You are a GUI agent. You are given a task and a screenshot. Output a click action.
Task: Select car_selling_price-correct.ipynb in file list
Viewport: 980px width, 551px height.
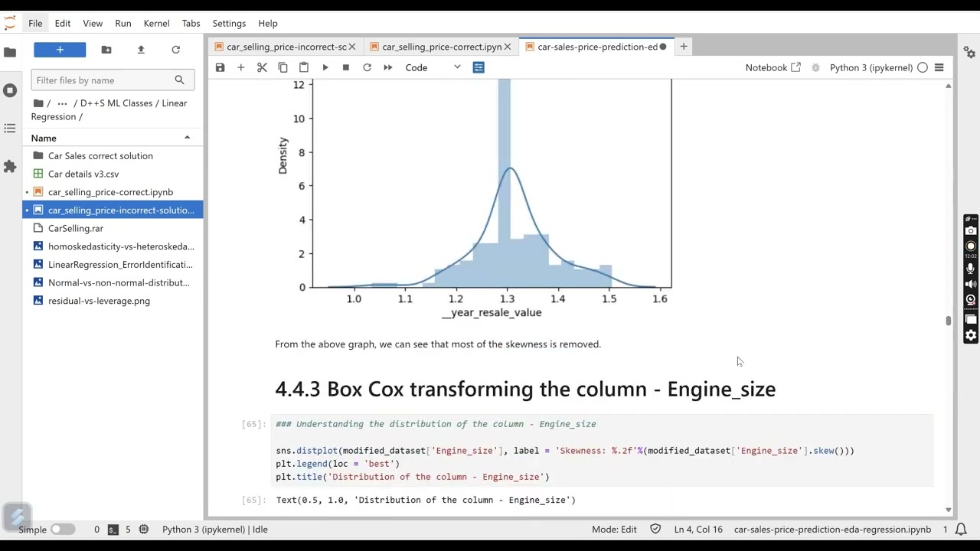tap(110, 192)
